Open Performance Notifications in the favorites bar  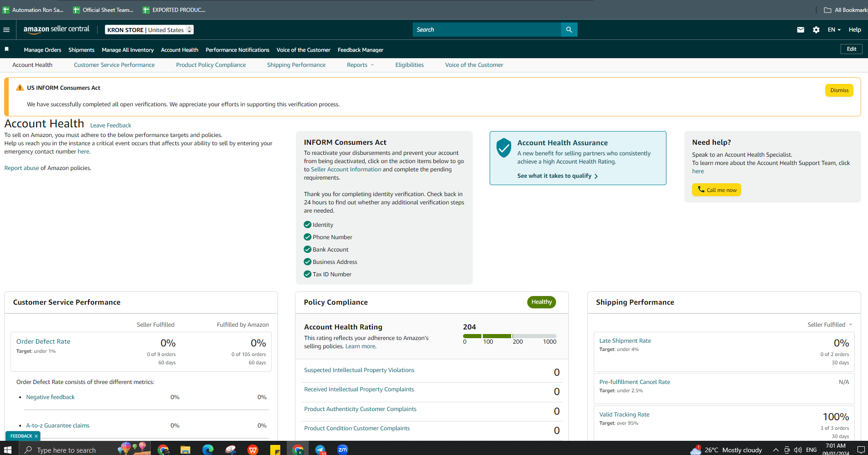coord(237,49)
